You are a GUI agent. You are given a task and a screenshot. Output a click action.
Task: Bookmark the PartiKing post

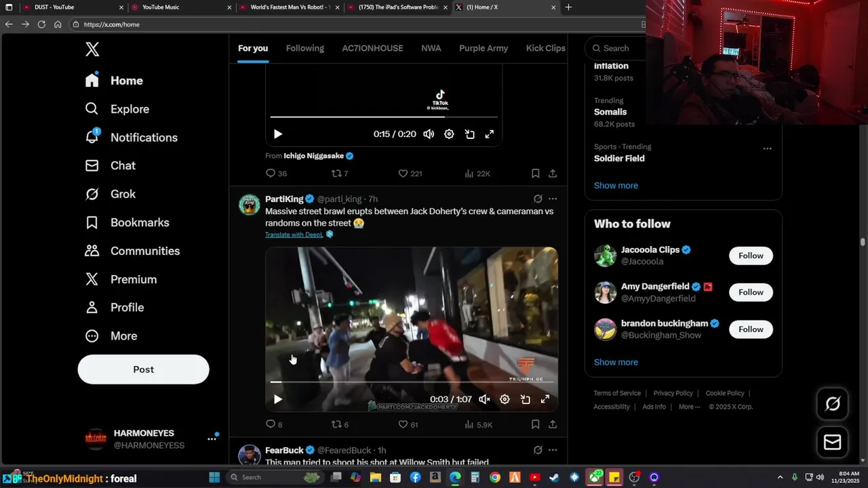535,424
